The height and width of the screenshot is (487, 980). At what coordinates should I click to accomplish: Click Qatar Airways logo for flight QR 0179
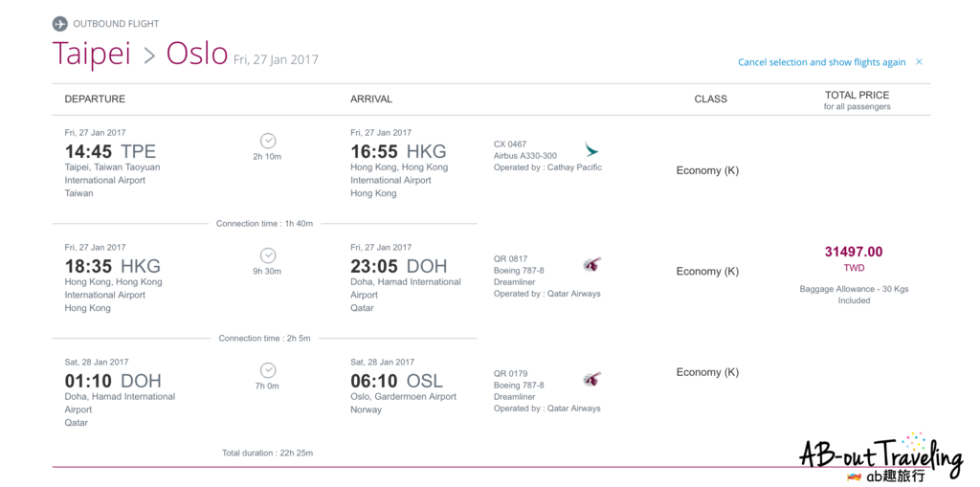pos(592,379)
